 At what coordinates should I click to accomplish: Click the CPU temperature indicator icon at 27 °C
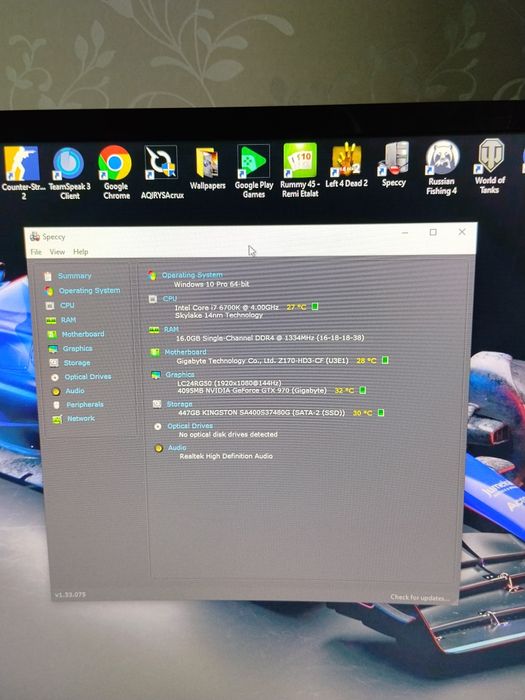pyautogui.click(x=315, y=307)
